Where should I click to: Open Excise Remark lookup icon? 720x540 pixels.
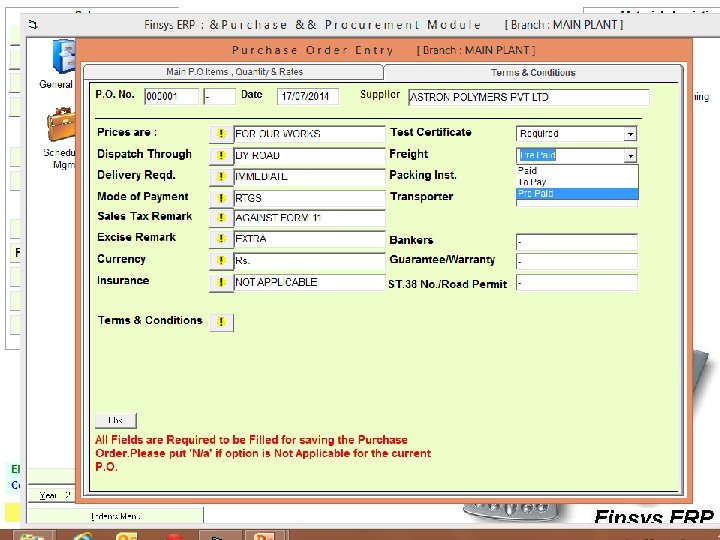coord(221,239)
